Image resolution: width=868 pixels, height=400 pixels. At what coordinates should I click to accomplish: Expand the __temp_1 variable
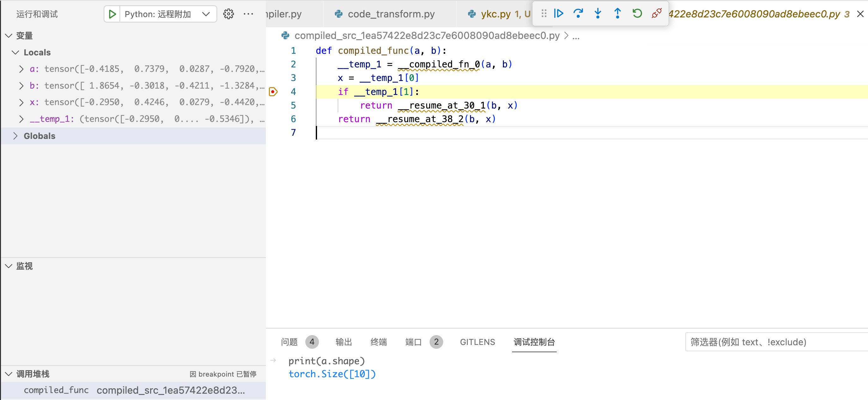click(21, 119)
